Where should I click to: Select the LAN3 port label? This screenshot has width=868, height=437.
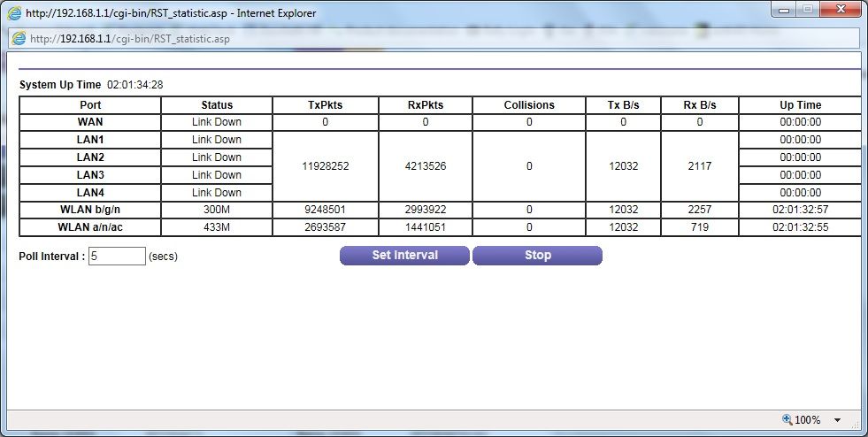90,175
